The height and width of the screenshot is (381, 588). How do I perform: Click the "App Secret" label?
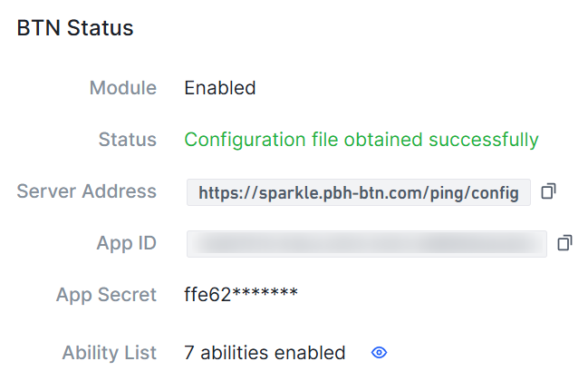pyautogui.click(x=107, y=295)
